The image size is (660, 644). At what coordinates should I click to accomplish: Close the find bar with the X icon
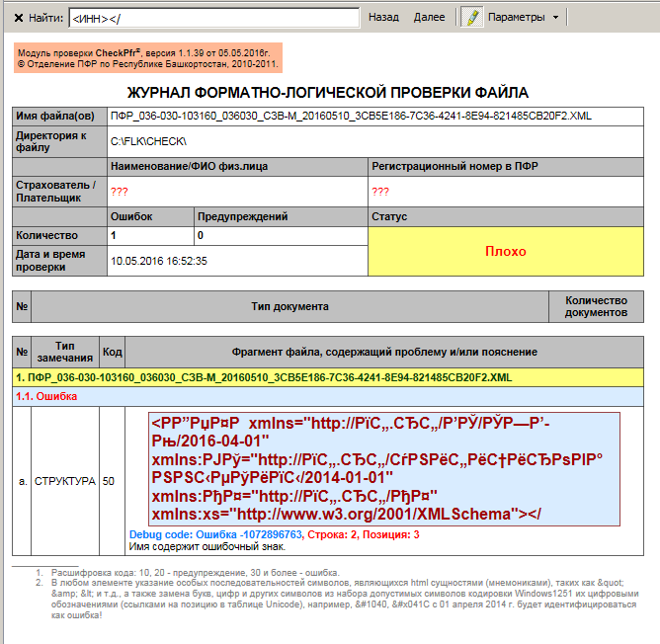click(18, 18)
